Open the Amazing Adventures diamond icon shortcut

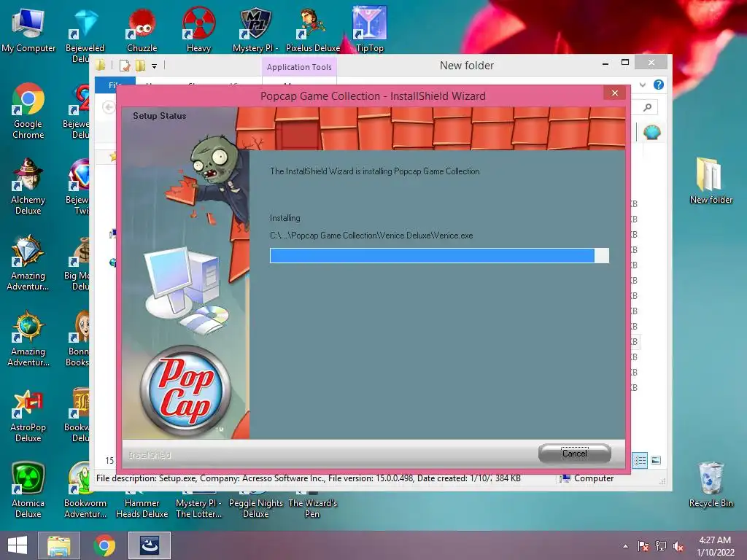click(x=28, y=262)
